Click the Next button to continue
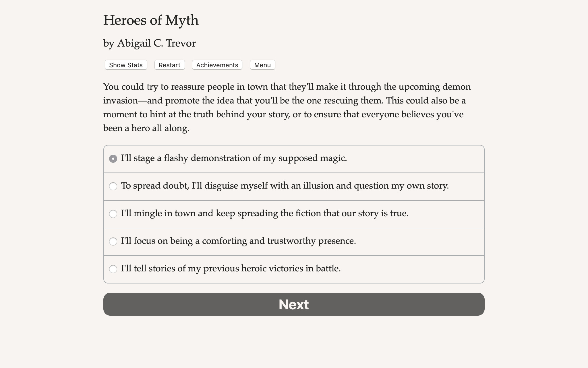The width and height of the screenshot is (588, 368). pos(293,304)
